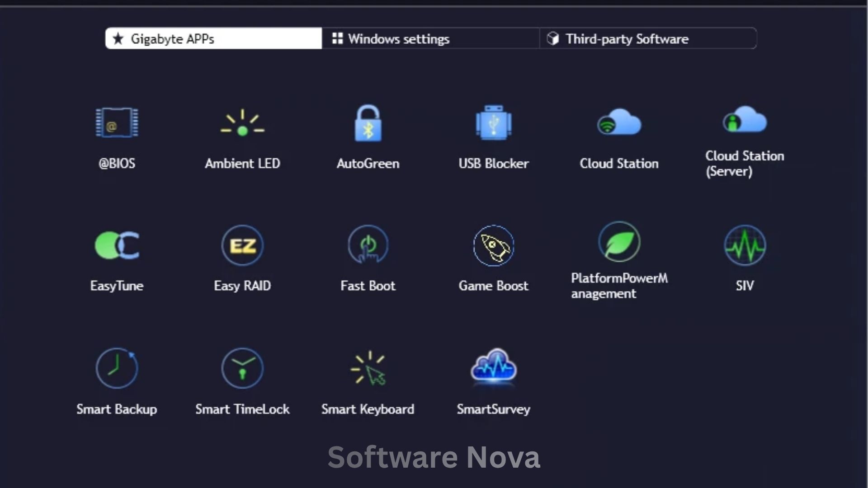Click the USB Blocker label
This screenshot has width=868, height=488.
494,163
